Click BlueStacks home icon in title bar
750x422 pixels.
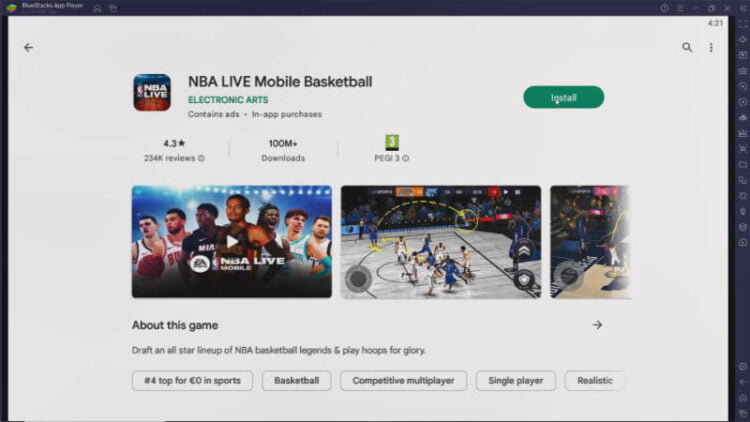click(97, 8)
